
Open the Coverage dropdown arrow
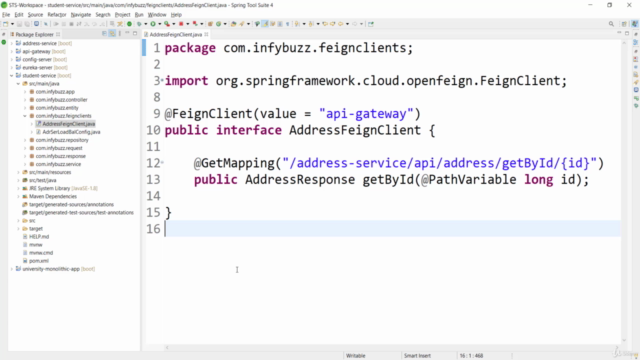pyautogui.click(x=173, y=24)
